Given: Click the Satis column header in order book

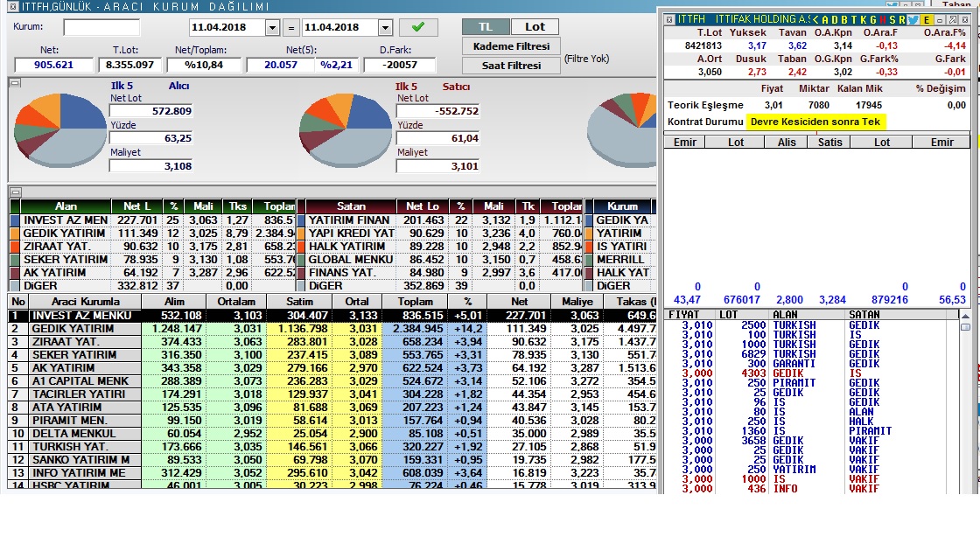Looking at the screenshot, I should (x=830, y=143).
